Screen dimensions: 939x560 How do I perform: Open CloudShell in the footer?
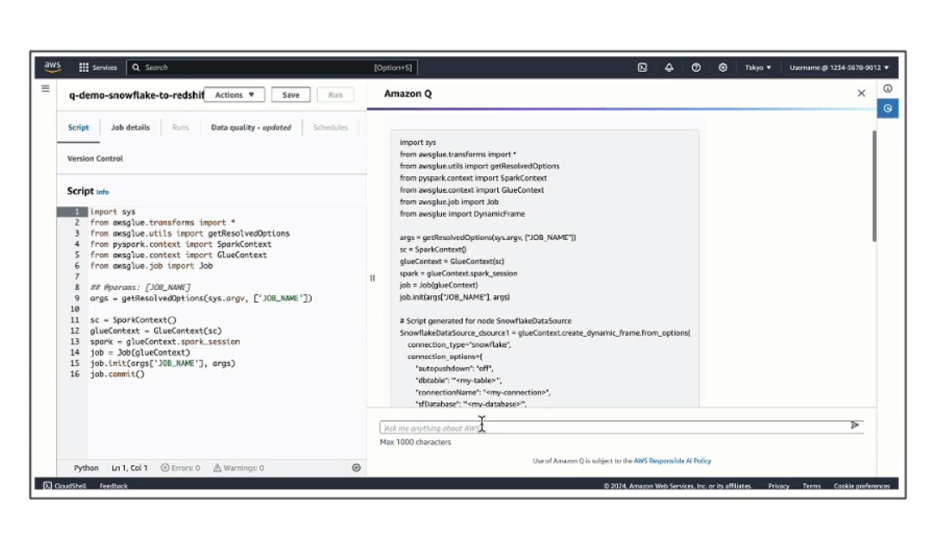tap(65, 485)
